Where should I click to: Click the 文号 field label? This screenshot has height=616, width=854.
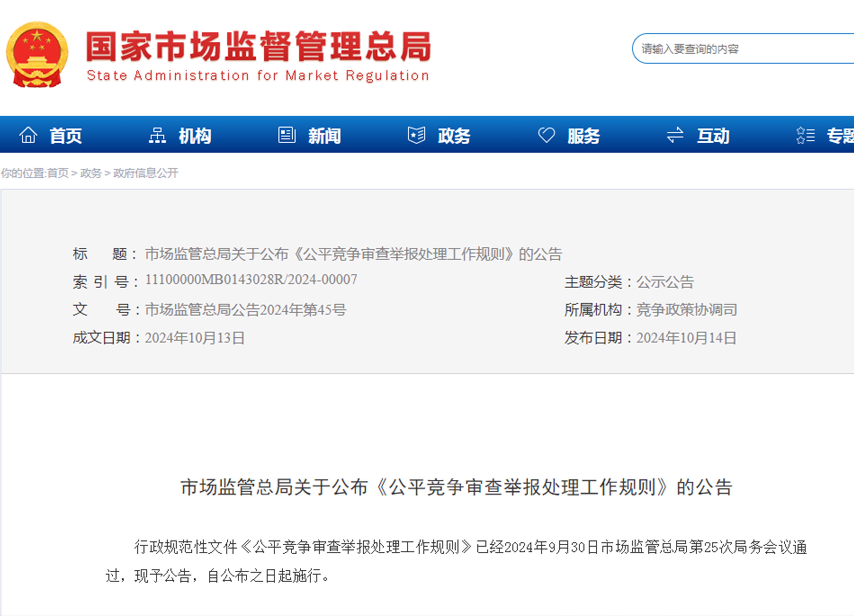click(106, 310)
